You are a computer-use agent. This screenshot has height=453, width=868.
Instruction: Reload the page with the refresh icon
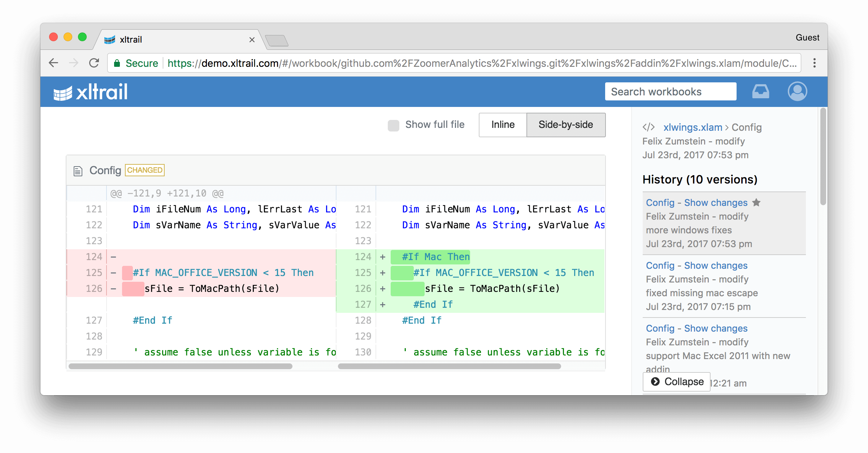point(94,63)
